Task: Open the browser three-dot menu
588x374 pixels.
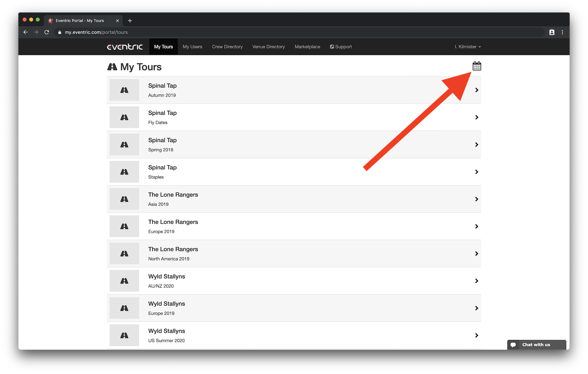Action: (562, 32)
